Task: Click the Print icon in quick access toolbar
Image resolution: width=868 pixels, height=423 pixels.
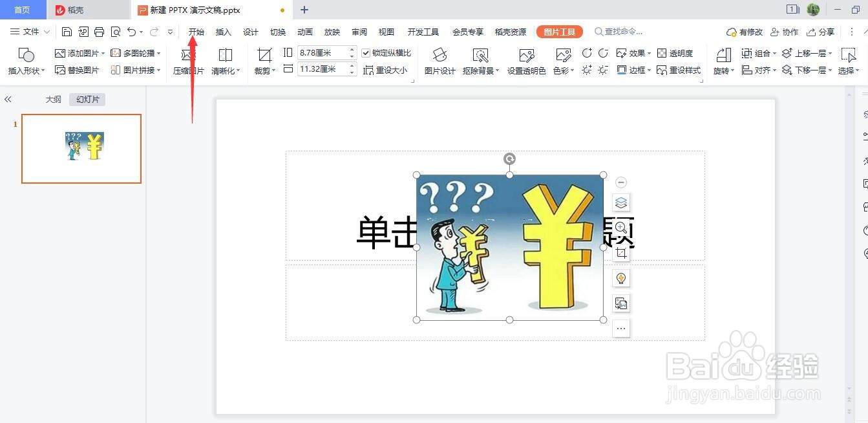Action: [99, 32]
